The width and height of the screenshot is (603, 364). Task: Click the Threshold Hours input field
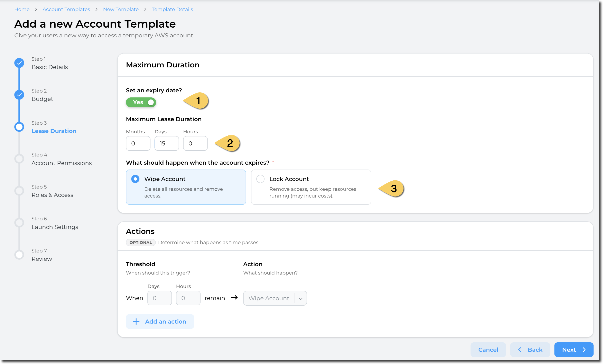coord(188,298)
